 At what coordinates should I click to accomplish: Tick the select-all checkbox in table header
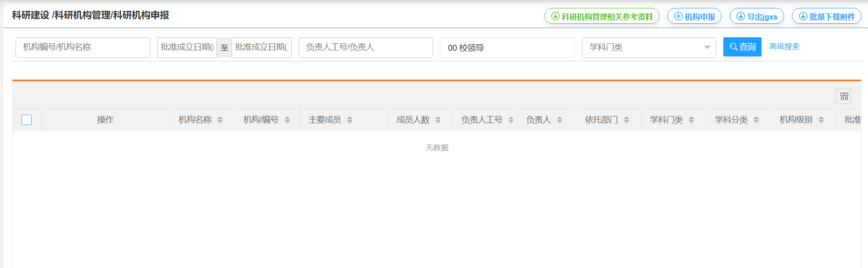[27, 120]
